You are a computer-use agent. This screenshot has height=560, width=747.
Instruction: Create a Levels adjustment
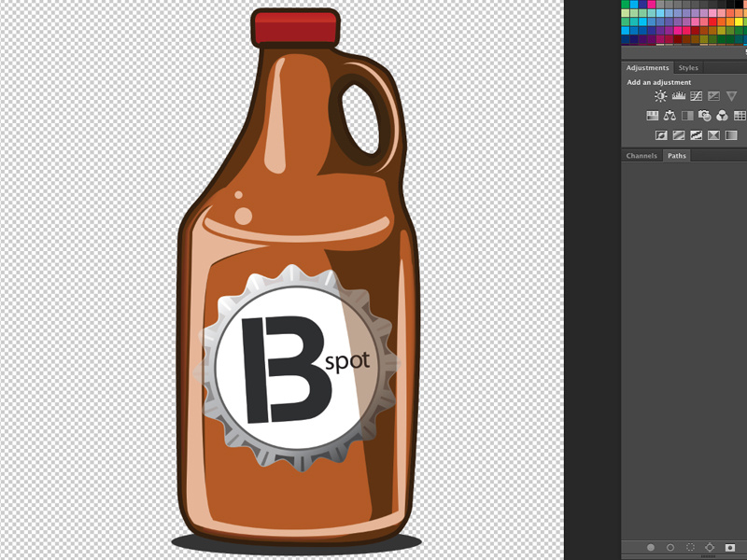click(679, 96)
